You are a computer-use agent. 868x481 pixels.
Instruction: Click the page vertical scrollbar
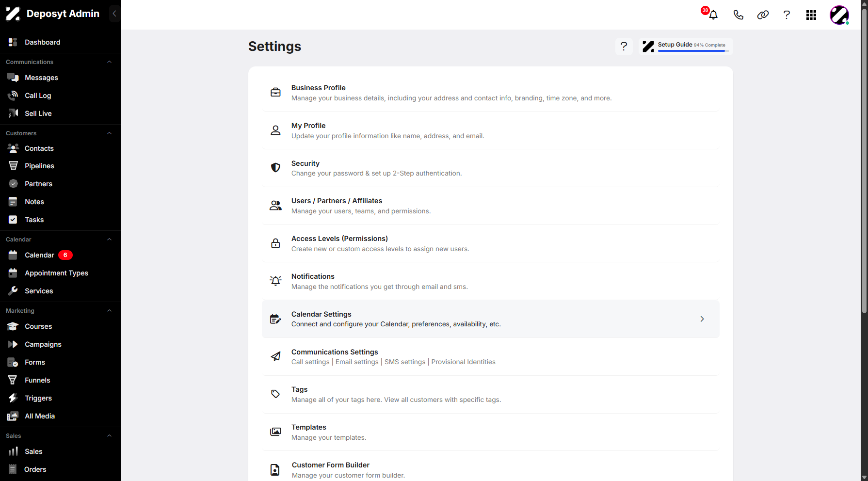(x=864, y=160)
